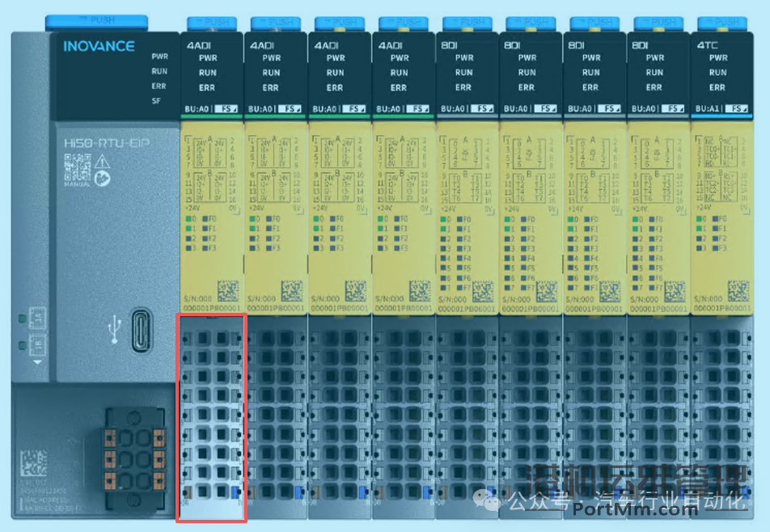Click the MANUAL QR code on HiS0-RTU-EIP
Image resolution: width=770 pixels, height=532 pixels.
pyautogui.click(x=77, y=168)
